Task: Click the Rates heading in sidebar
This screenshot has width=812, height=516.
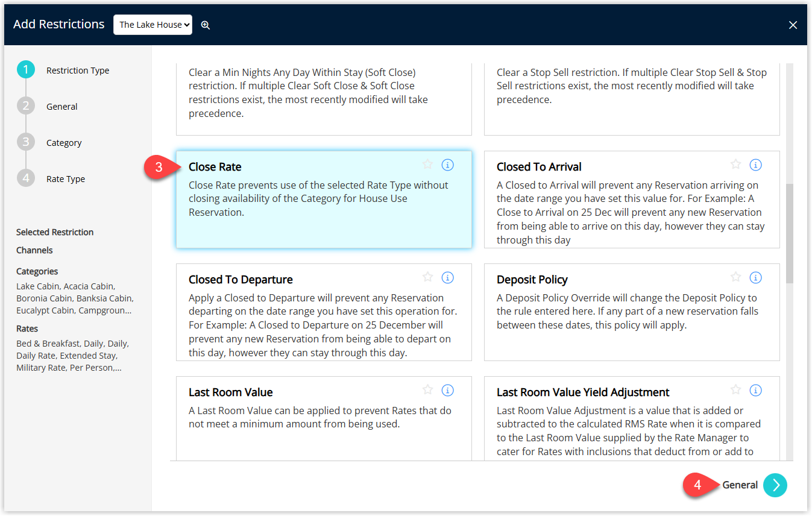Action: [x=27, y=329]
